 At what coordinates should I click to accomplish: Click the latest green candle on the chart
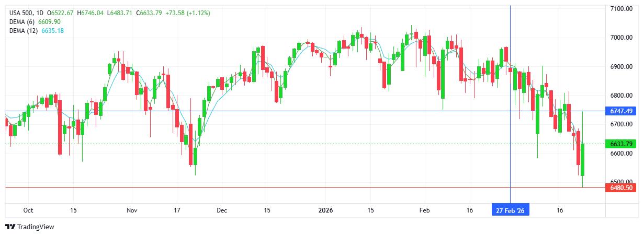coord(582,159)
